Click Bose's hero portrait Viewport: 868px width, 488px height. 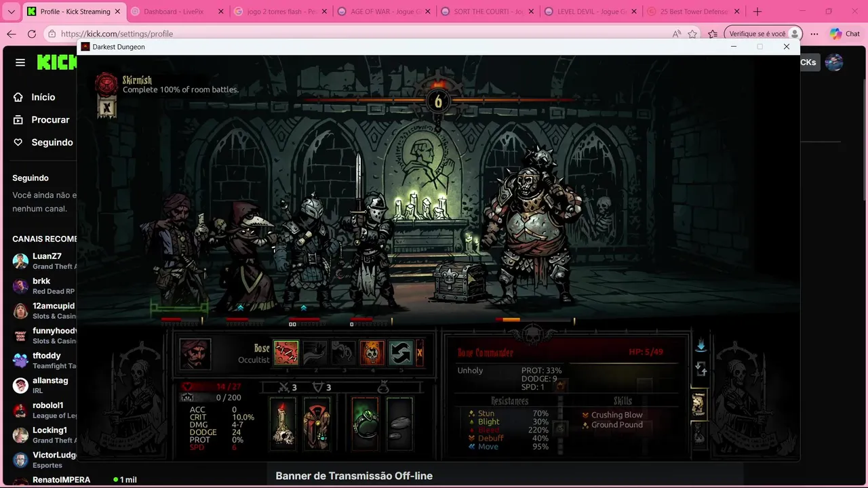pyautogui.click(x=195, y=354)
